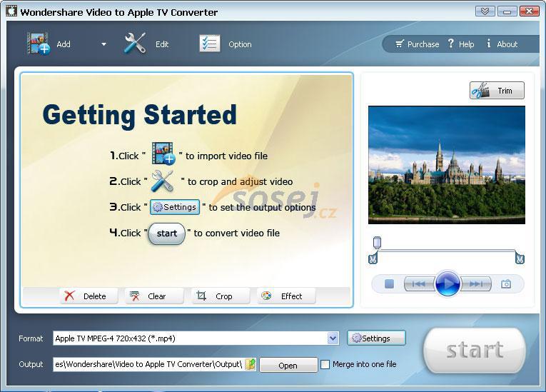Expand the Add dropdown arrow
This screenshot has width=546, height=392.
tap(103, 44)
